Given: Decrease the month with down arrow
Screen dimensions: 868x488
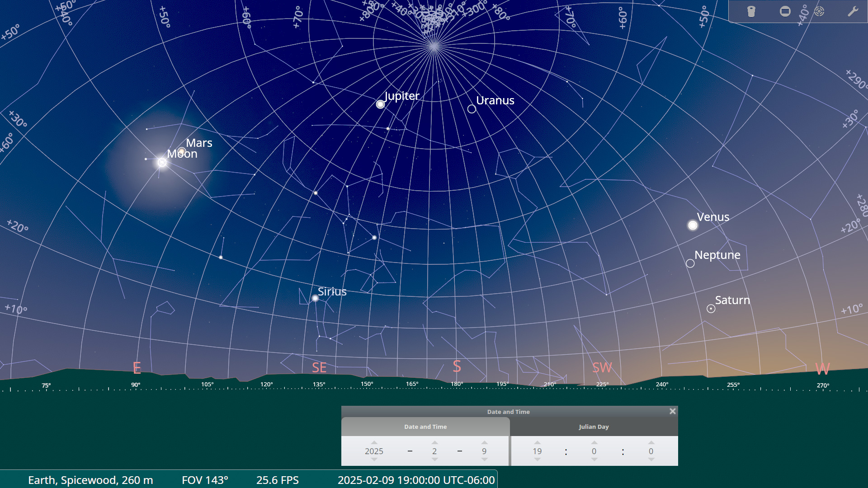Looking at the screenshot, I should 434,460.
